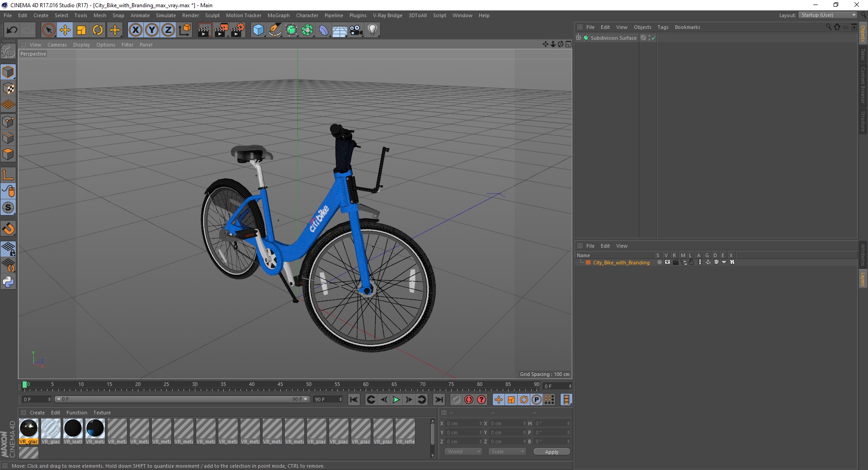Add a floor environment object
This screenshot has width=868, height=470.
click(x=340, y=30)
